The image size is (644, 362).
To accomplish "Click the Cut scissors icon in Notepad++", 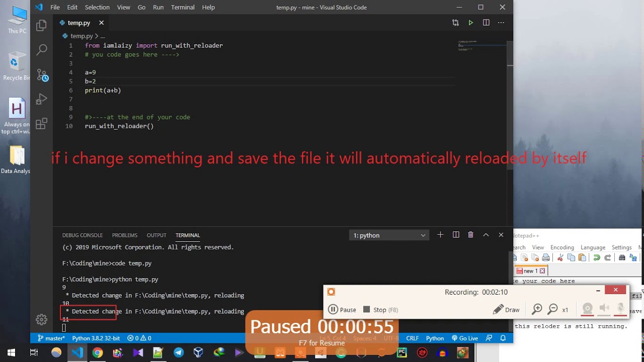I will (560, 258).
